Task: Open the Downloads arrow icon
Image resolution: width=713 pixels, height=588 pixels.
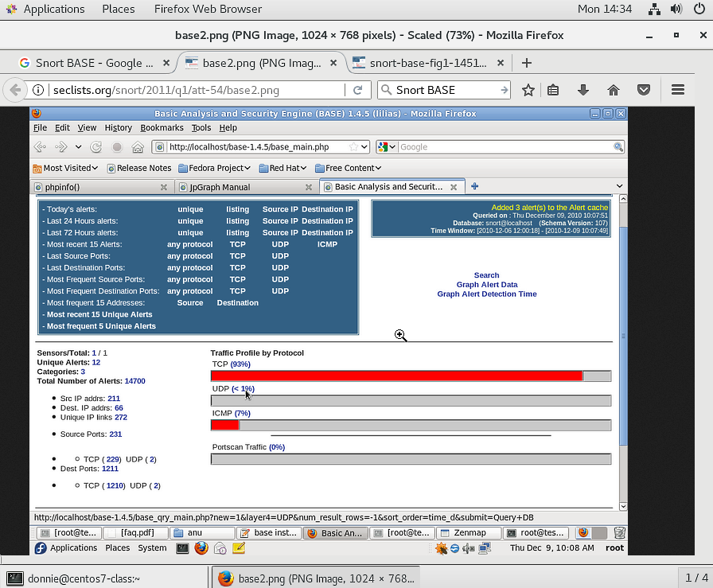Action: coord(583,90)
